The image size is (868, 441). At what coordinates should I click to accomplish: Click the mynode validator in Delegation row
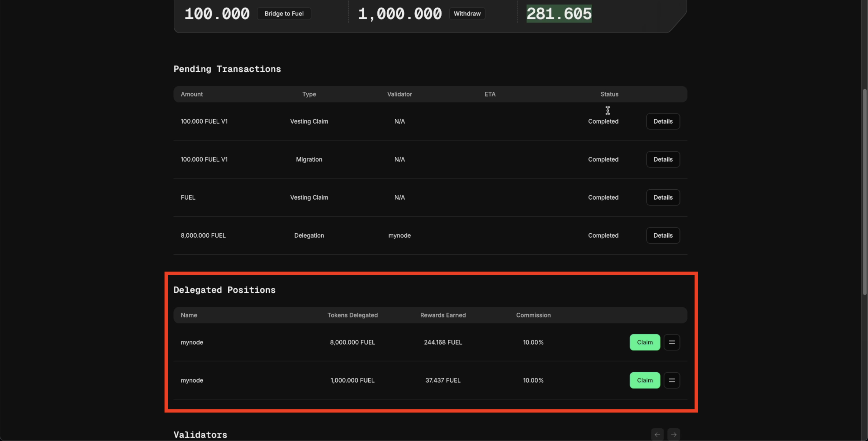pos(399,236)
